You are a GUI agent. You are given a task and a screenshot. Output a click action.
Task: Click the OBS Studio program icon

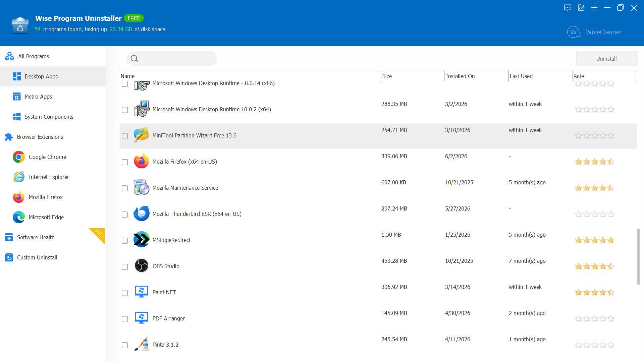(x=141, y=266)
